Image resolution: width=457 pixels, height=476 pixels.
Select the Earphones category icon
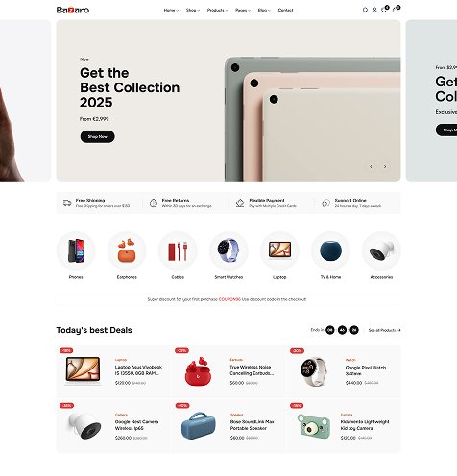[x=127, y=250]
